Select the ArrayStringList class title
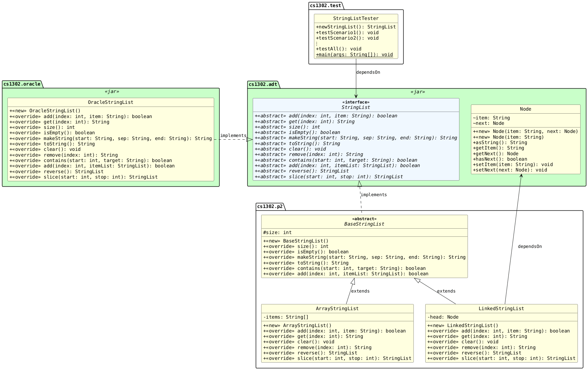The height and width of the screenshot is (370, 588). pyautogui.click(x=337, y=308)
